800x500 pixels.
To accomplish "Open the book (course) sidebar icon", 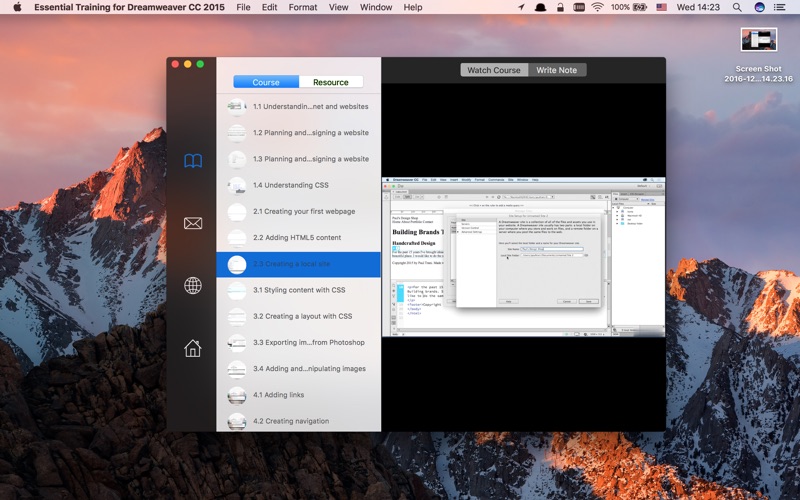I will 193,161.
